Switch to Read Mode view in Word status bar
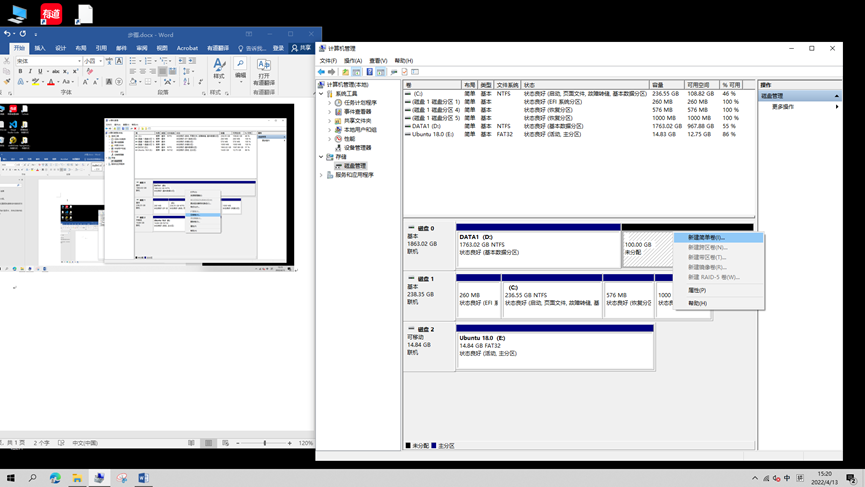The width and height of the screenshot is (865, 487). (x=191, y=443)
